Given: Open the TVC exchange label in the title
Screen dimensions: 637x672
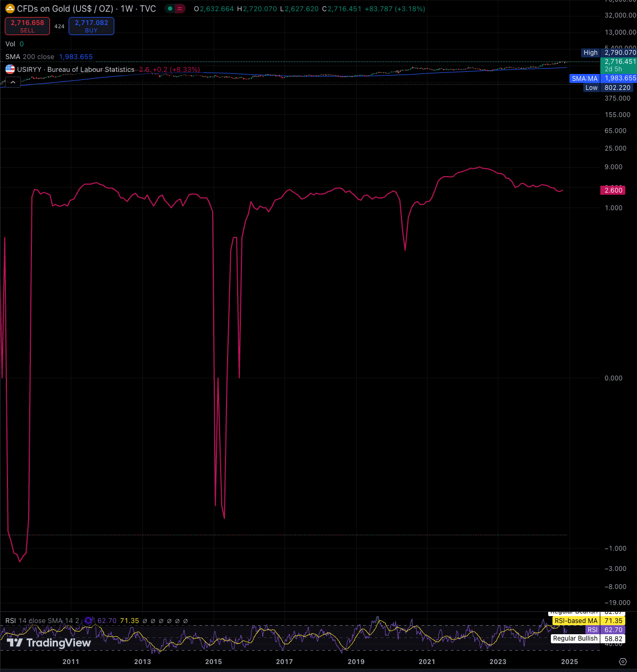Looking at the screenshot, I should pyautogui.click(x=147, y=8).
